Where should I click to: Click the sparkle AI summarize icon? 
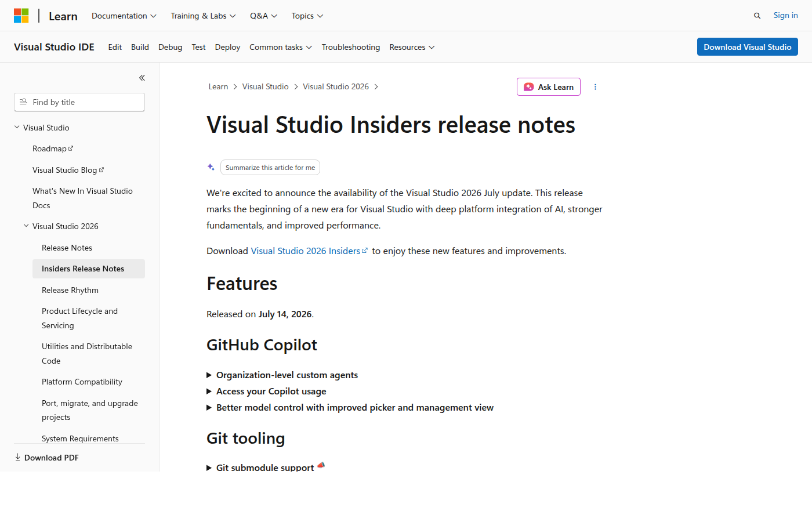[211, 167]
